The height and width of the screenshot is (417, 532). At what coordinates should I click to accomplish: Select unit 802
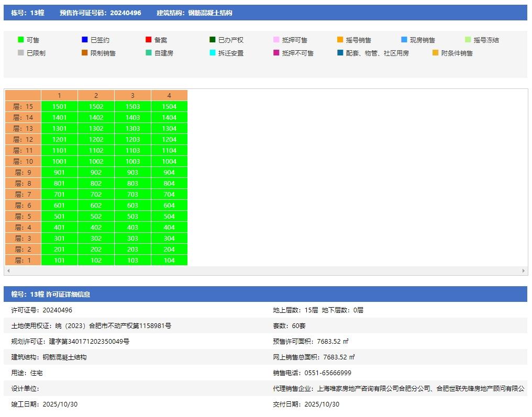tap(96, 184)
